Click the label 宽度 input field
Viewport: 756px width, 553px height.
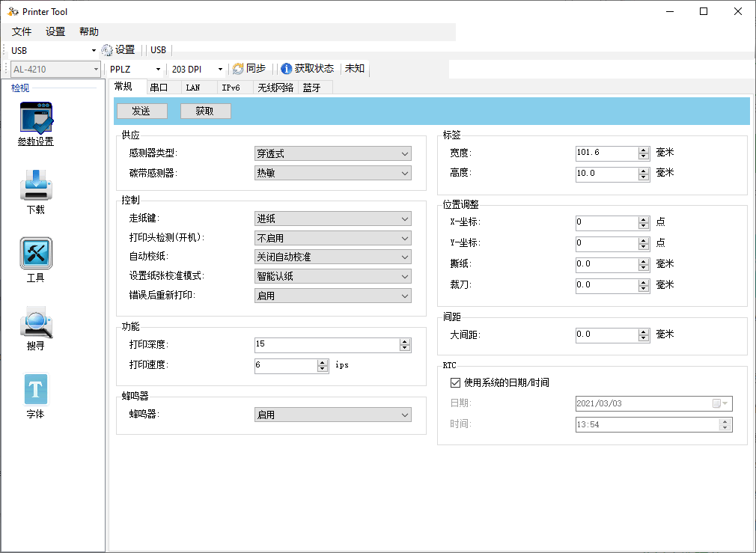[x=607, y=153]
